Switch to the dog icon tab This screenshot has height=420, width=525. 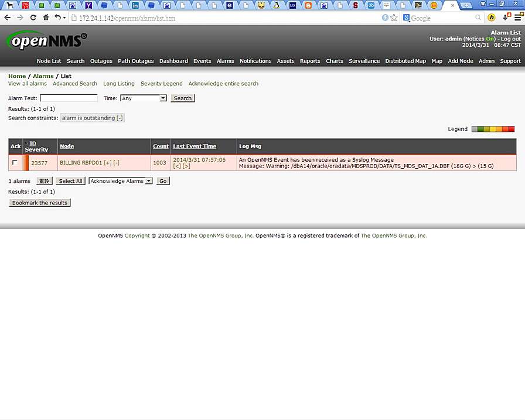pos(10,5)
